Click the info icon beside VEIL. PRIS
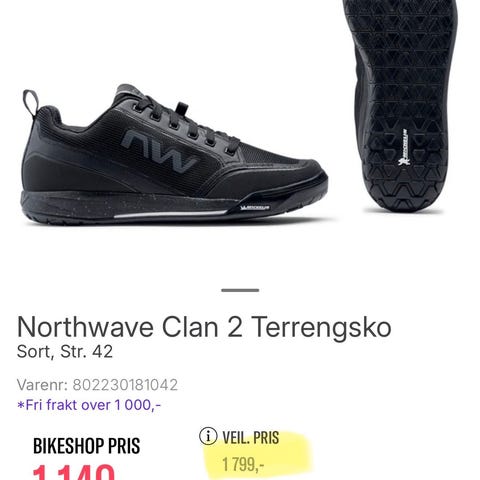Screen dimensions: 480x480 tap(208, 436)
